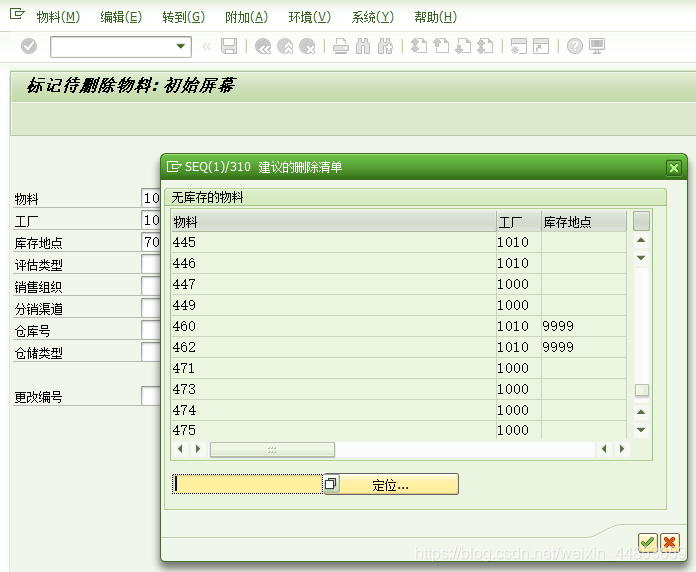
Task: Click the Last Page icon
Action: pyautogui.click(x=485, y=46)
